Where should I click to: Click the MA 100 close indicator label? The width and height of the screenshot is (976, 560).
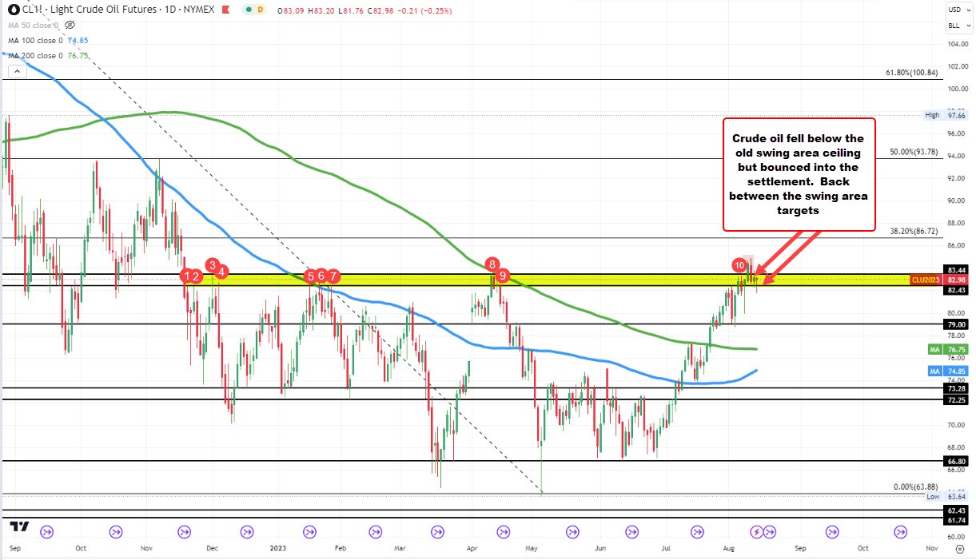36,40
